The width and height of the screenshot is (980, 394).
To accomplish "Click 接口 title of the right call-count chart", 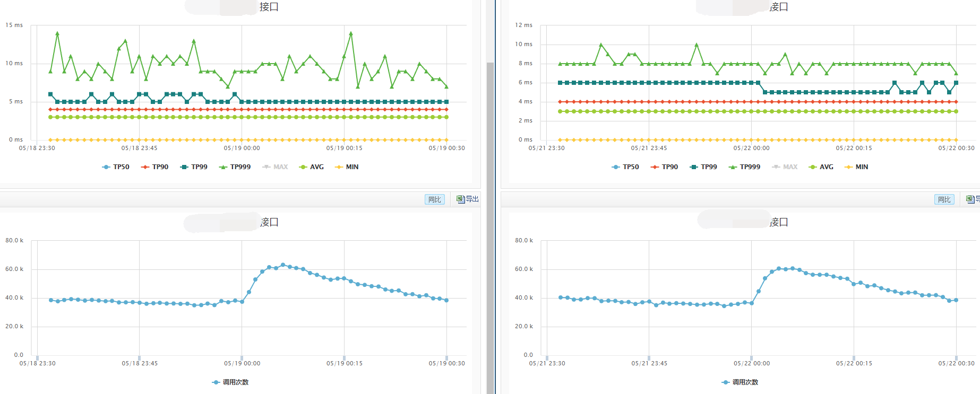I will 779,222.
